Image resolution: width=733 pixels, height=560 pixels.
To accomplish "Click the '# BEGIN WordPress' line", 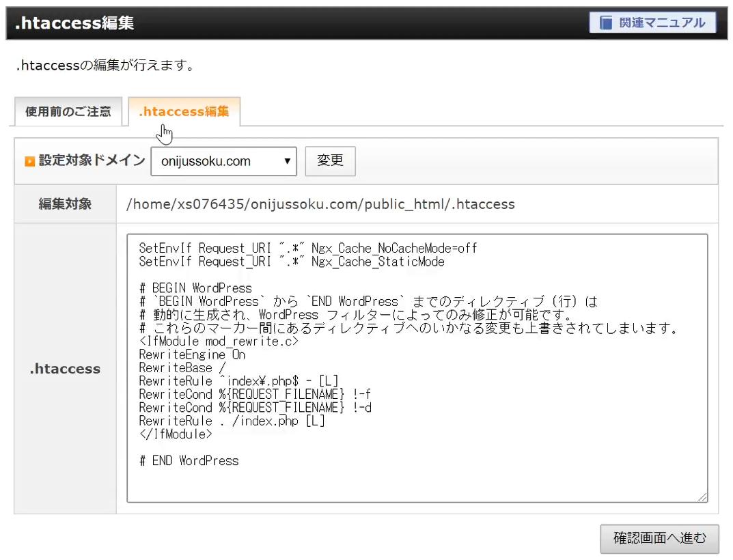I will [x=195, y=288].
